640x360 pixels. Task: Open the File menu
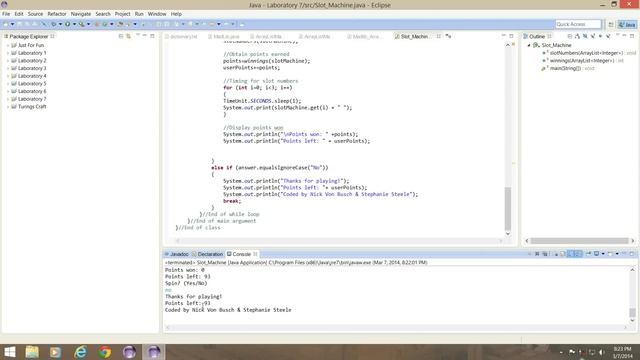click(x=6, y=14)
